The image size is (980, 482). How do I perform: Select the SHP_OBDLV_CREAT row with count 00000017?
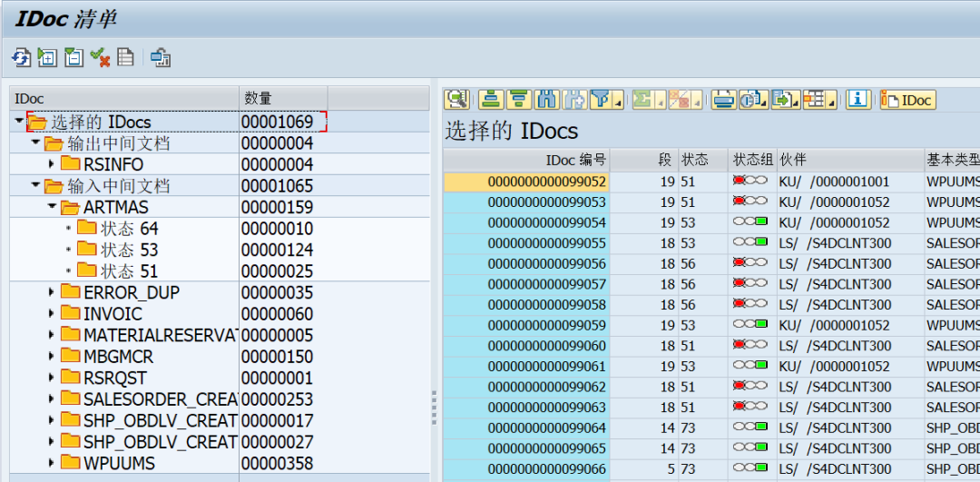pyautogui.click(x=219, y=421)
